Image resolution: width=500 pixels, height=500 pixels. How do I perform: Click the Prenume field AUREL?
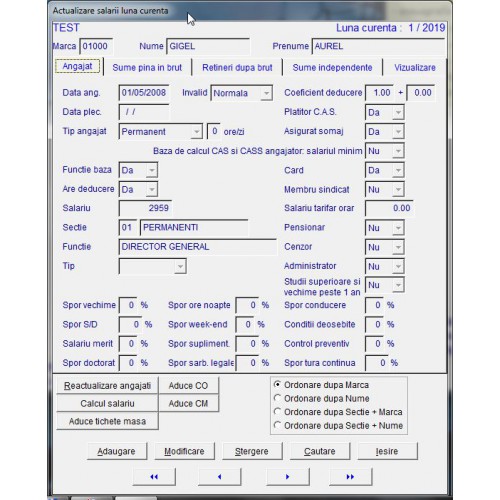(x=378, y=46)
